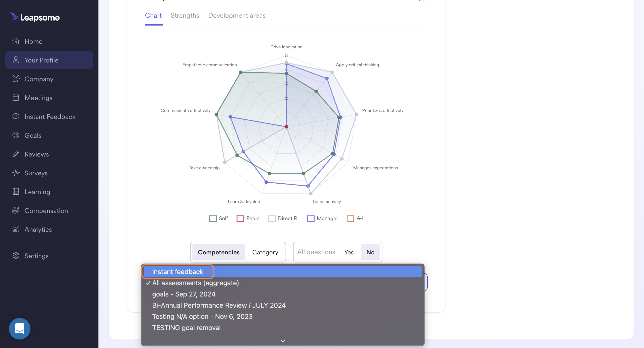Click All questions label
This screenshot has height=348, width=644.
click(x=316, y=252)
